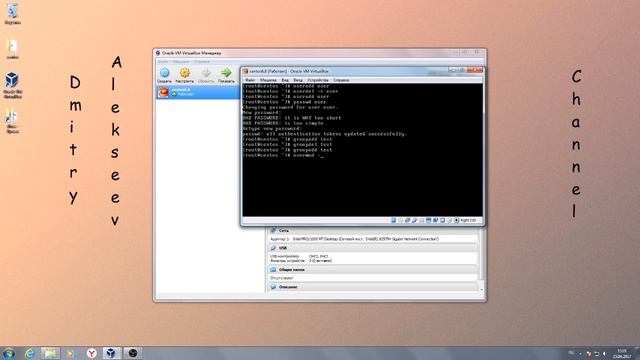This screenshot has height=360, width=640.
Task: Click the video capture status icon in VM window
Action: [435, 220]
